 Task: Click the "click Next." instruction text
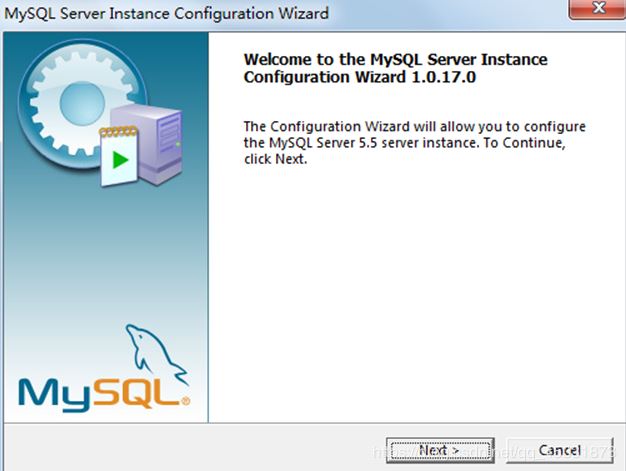click(x=275, y=159)
